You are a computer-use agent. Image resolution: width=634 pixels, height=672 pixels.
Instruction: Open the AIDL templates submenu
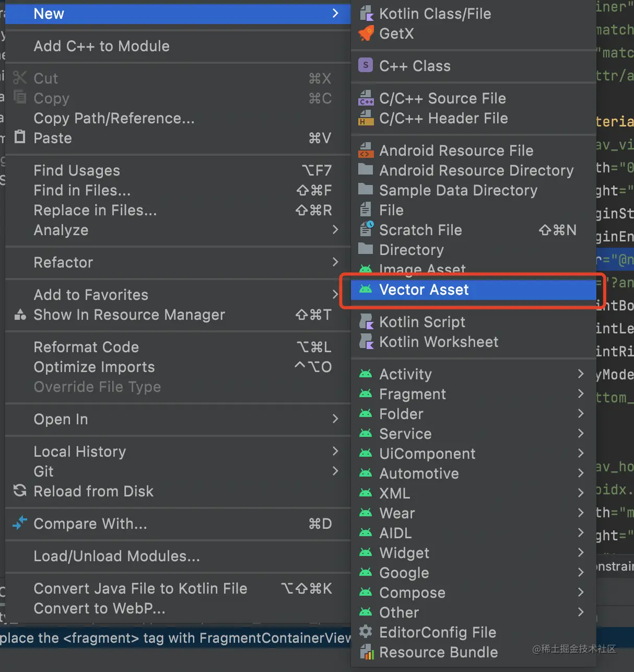coord(474,533)
